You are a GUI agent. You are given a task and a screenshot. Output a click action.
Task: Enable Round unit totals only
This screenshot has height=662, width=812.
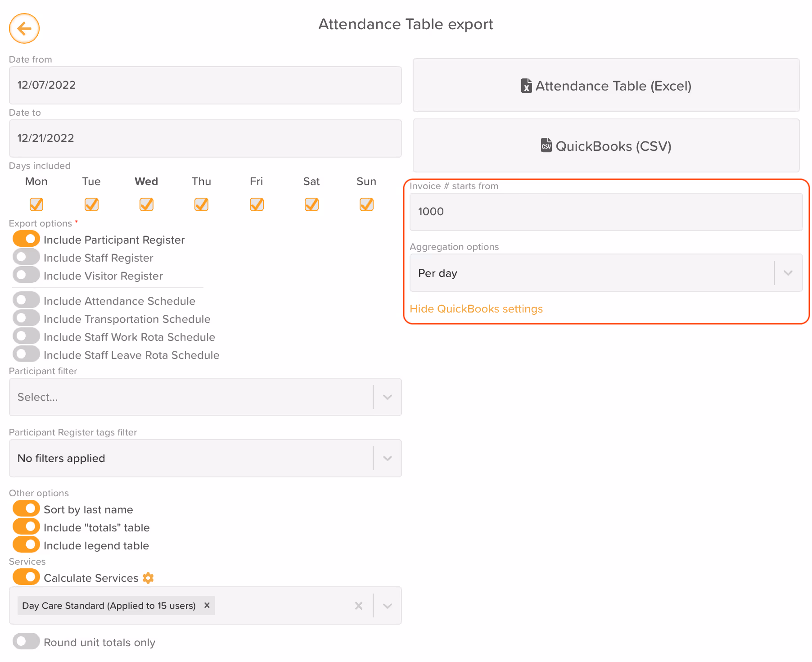(x=26, y=641)
